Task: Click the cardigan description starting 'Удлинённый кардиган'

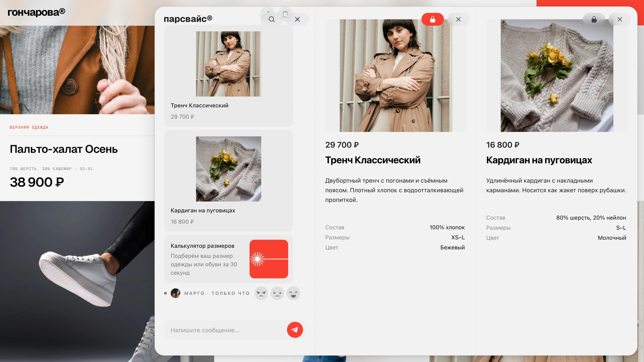Action: point(556,185)
